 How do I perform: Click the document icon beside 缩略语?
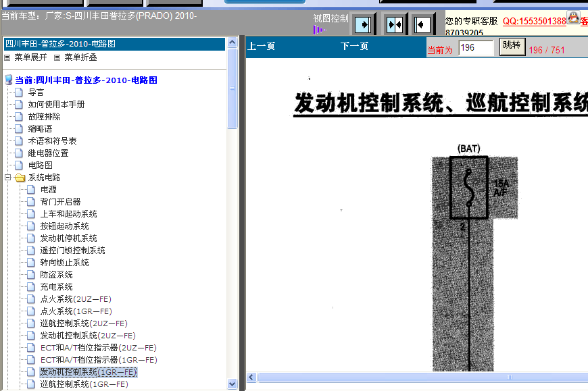(19, 129)
